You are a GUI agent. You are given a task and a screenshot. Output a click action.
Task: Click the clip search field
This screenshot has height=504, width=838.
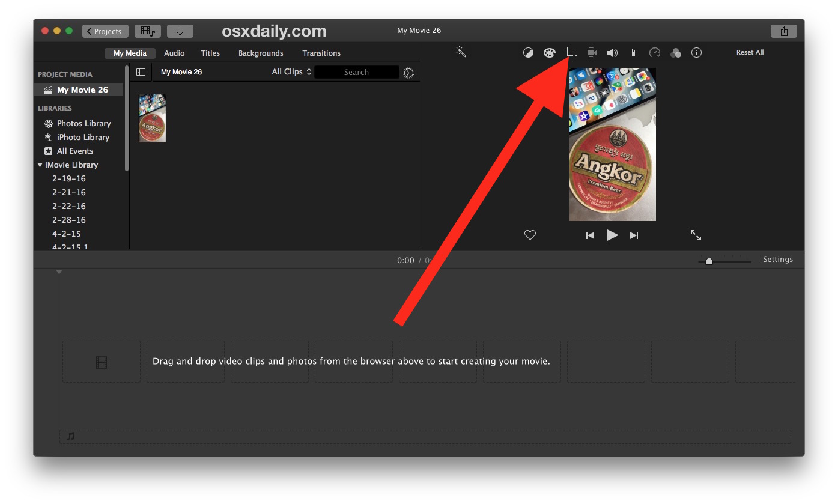tap(357, 72)
